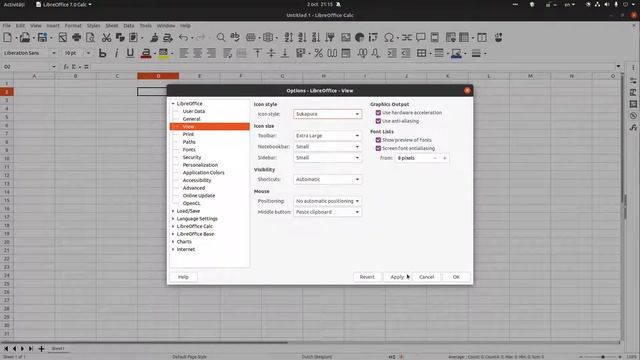Image resolution: width=640 pixels, height=360 pixels.
Task: Open the Mouse Positioning dropdown
Action: pyautogui.click(x=327, y=201)
